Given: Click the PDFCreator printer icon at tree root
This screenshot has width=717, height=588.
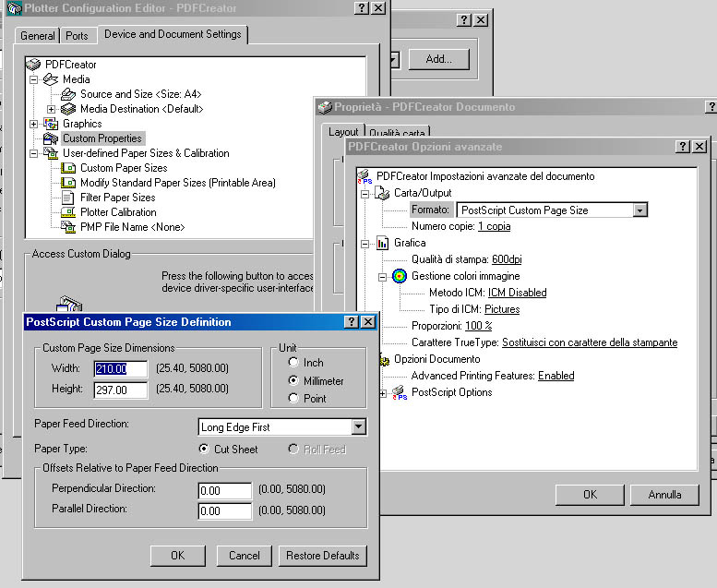Looking at the screenshot, I should (33, 65).
